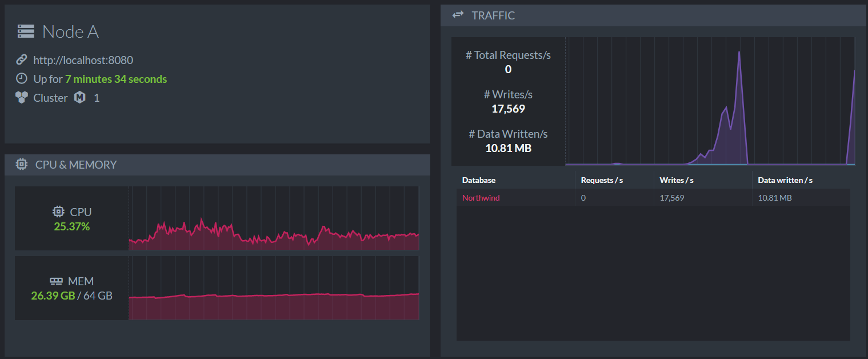Click the total memory 64 GB text
The image size is (868, 359).
[x=98, y=296]
